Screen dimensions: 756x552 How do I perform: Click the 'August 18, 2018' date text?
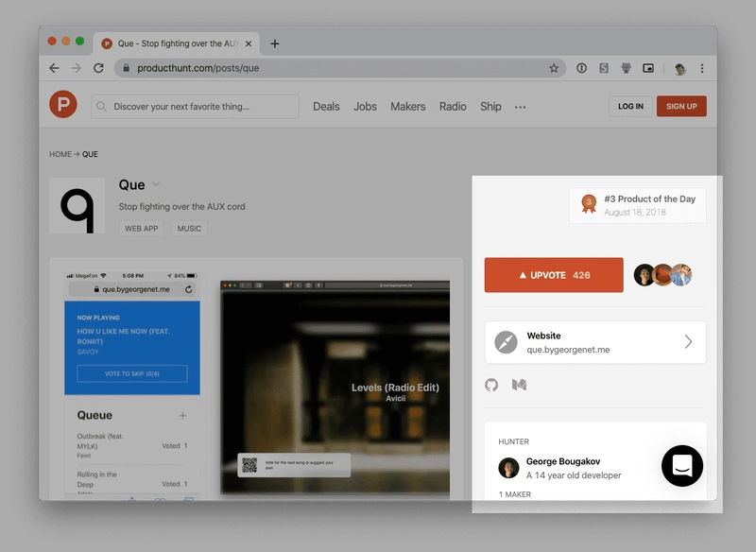click(x=635, y=212)
